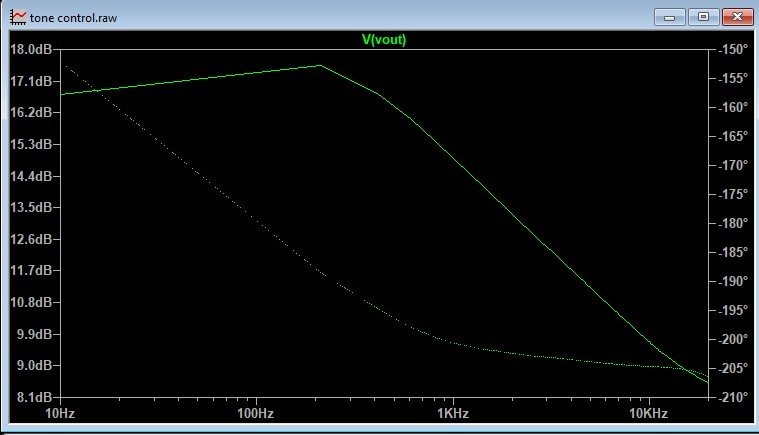The image size is (759, 435).
Task: Click the -170° phase axis label
Action: coord(733,165)
